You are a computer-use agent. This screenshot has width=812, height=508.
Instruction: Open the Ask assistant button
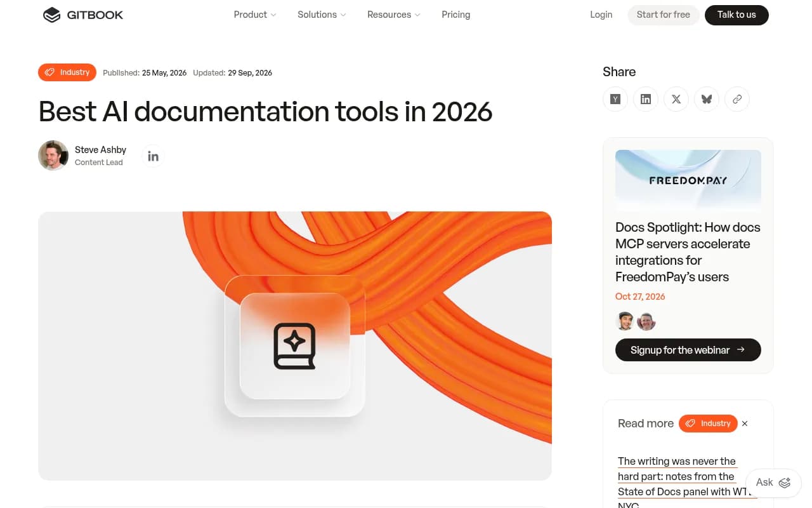coord(773,483)
